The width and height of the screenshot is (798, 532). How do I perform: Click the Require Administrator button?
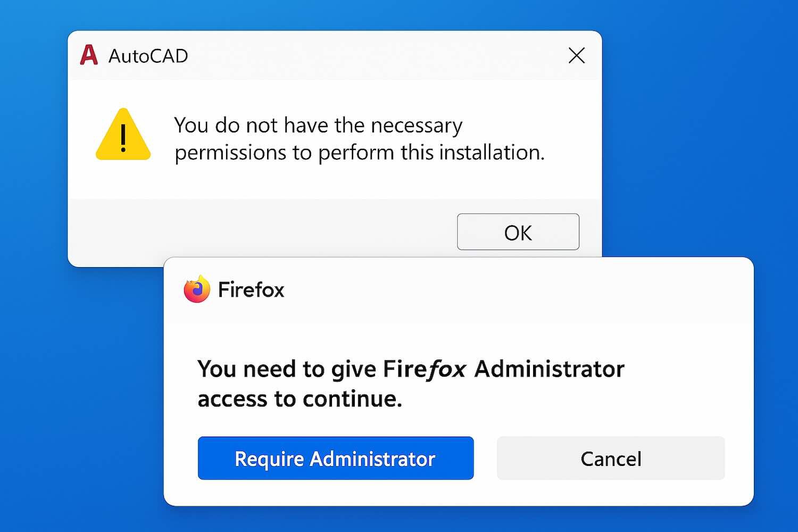pyautogui.click(x=335, y=458)
